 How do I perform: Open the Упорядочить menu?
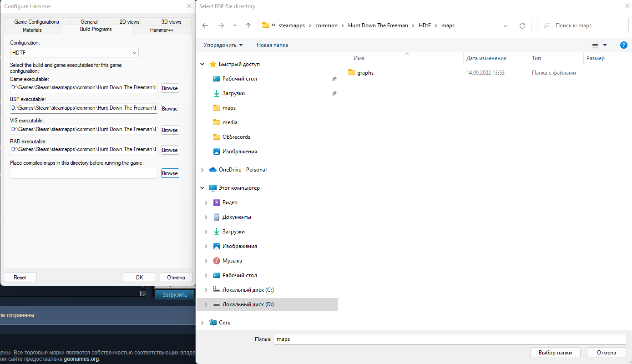pyautogui.click(x=223, y=45)
